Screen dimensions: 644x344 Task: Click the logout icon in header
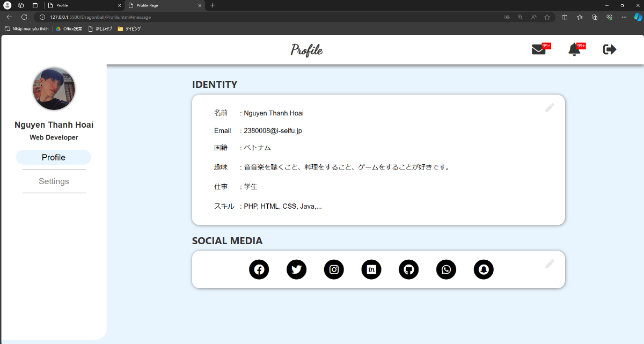pyautogui.click(x=610, y=49)
